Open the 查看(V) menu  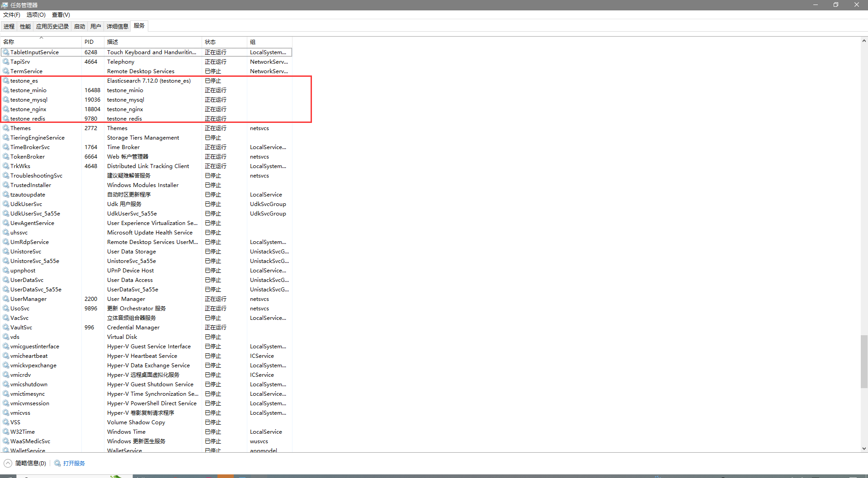click(x=61, y=15)
